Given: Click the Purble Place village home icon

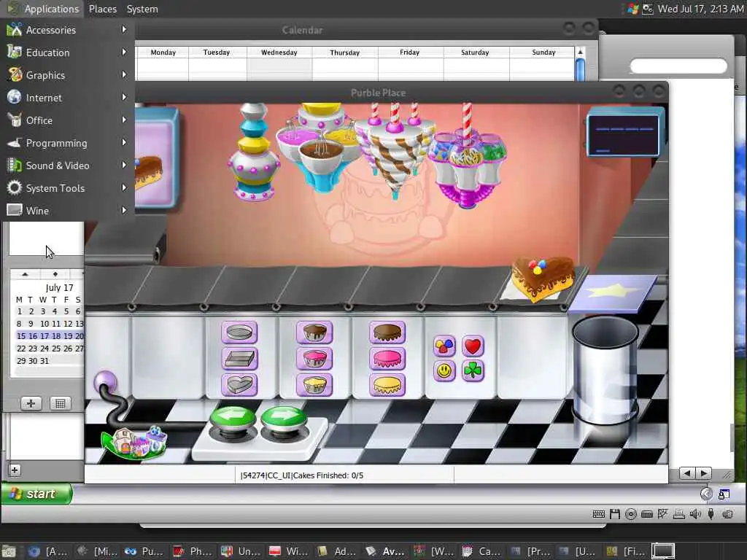Looking at the screenshot, I should [134, 442].
